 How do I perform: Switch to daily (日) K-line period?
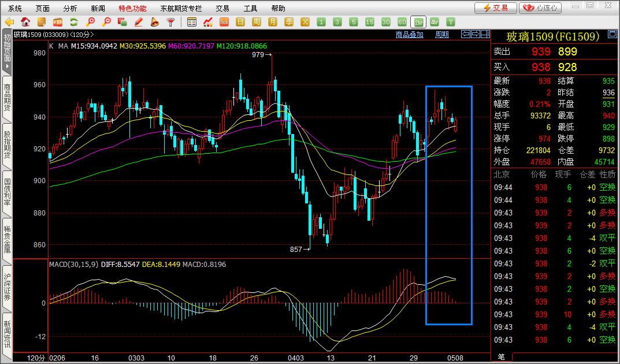point(241,22)
